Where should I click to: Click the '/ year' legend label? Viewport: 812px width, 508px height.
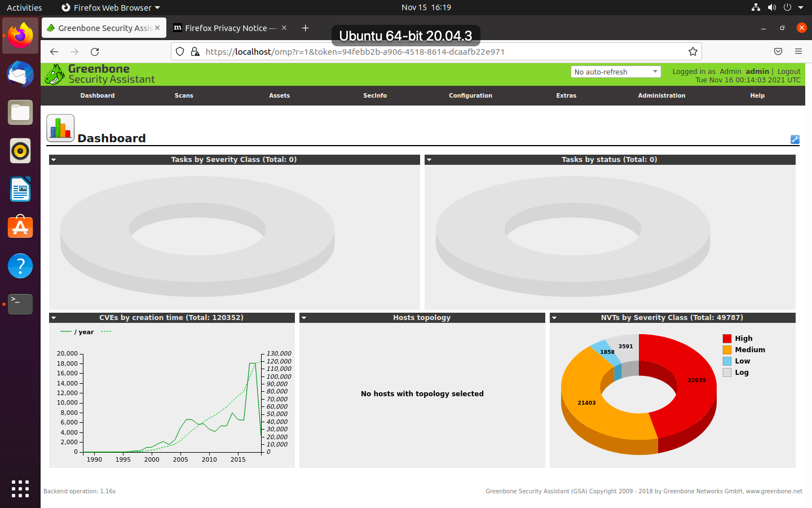click(84, 332)
